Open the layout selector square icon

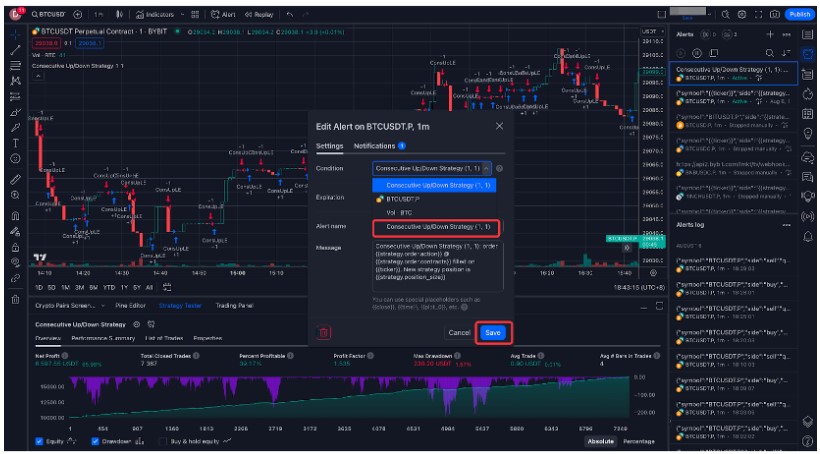(662, 15)
